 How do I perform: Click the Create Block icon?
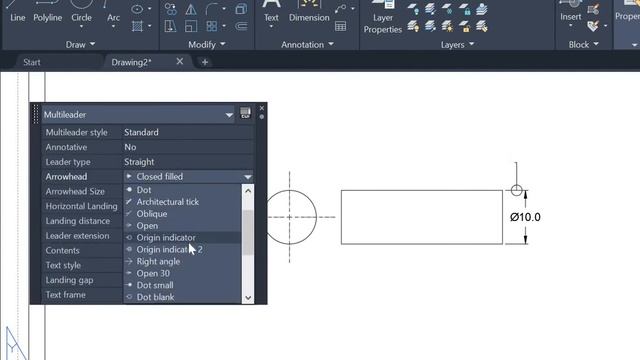pos(593,9)
